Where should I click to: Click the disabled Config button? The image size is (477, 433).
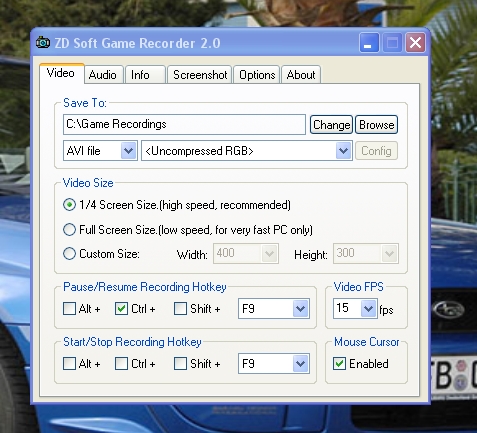pyautogui.click(x=376, y=151)
